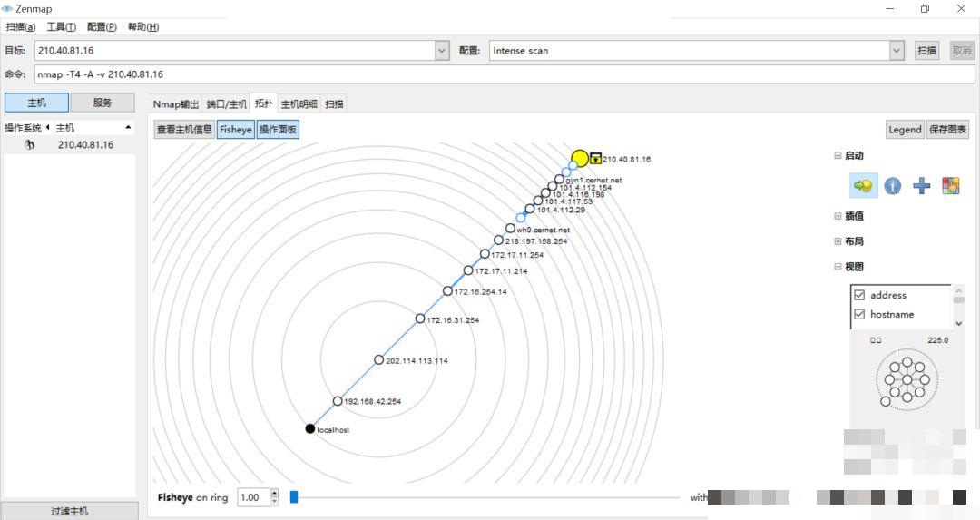Click the circular navigation compass control
Viewport: 980px width, 520px height.
coord(906,379)
